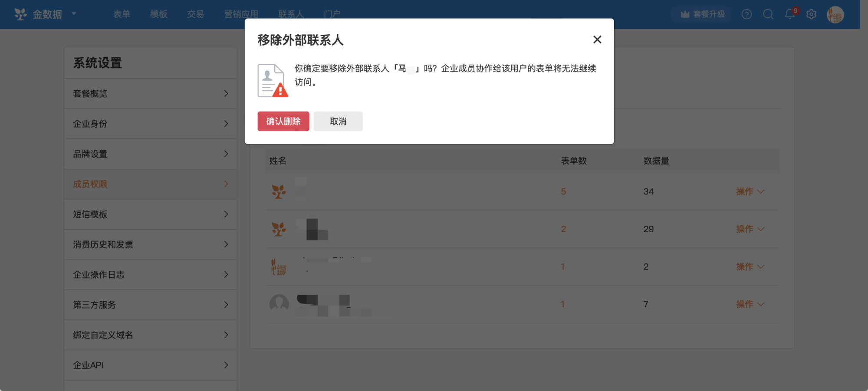This screenshot has width=868, height=391.
Task: Click the 金数据 logo icon
Action: coord(20,14)
